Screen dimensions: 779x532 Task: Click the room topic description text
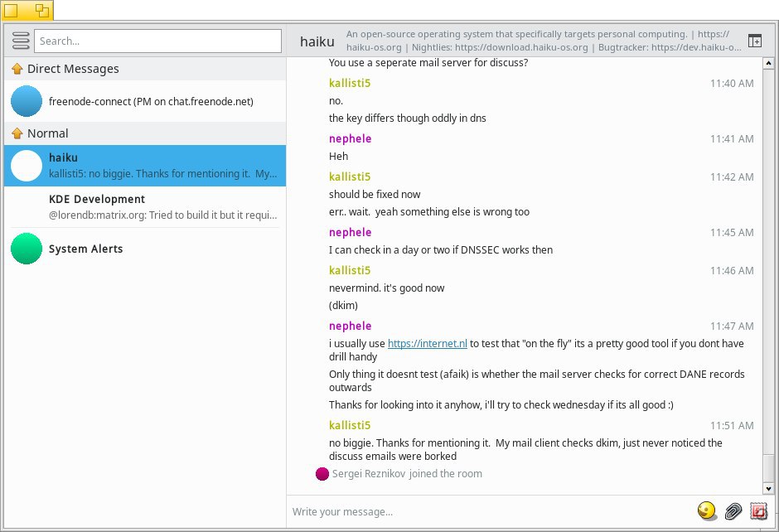[x=544, y=41]
